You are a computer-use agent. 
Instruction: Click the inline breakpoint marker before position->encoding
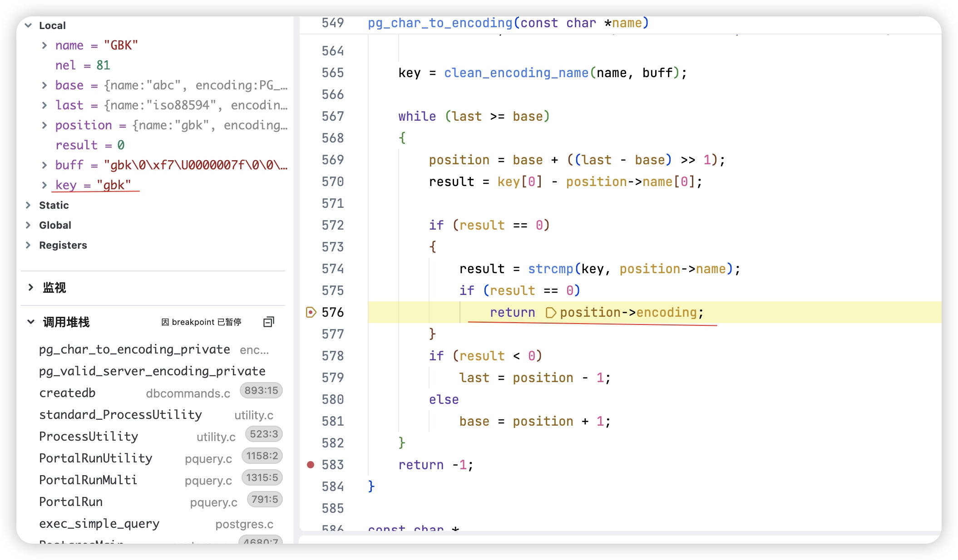coord(550,313)
